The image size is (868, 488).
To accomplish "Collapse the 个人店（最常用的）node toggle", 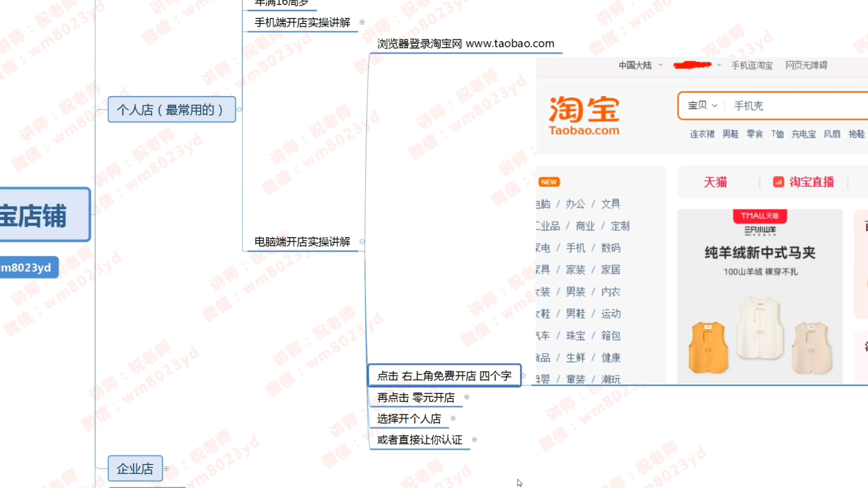I will [x=240, y=109].
